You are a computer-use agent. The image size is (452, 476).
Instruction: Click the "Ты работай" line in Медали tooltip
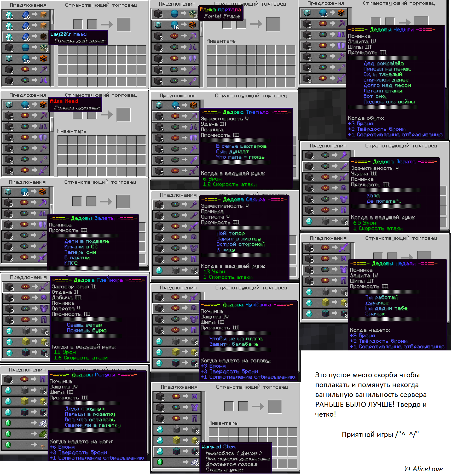point(381,297)
